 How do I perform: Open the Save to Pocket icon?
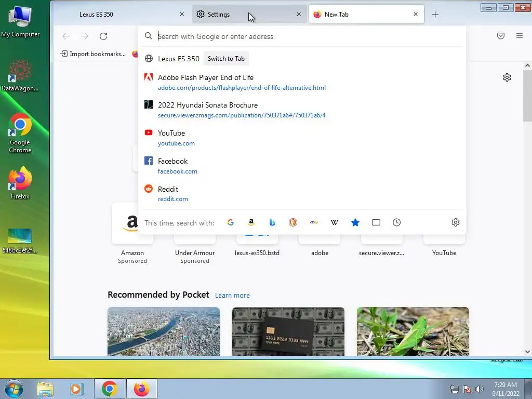(x=501, y=36)
